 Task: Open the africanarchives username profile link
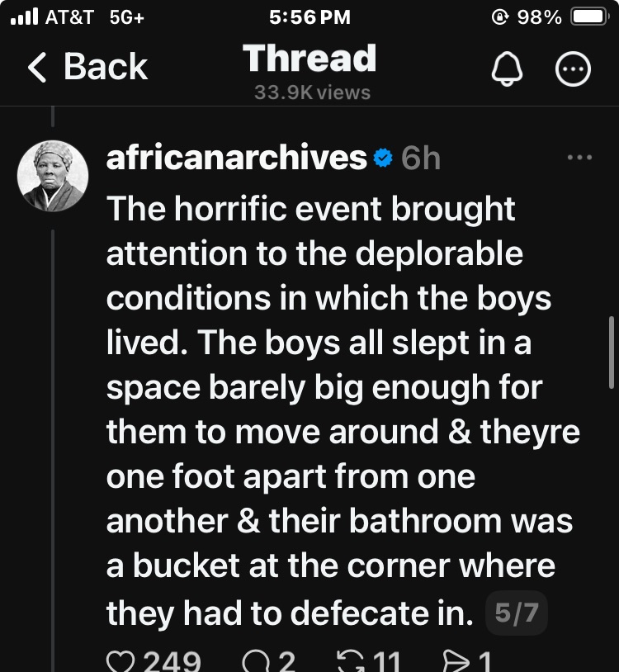coord(236,158)
